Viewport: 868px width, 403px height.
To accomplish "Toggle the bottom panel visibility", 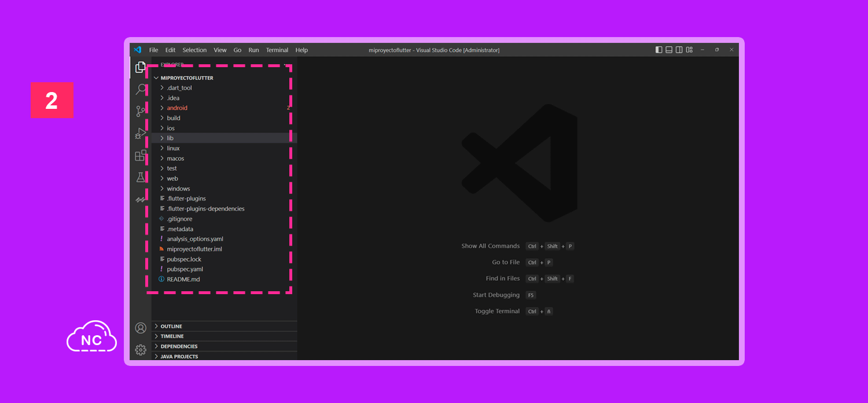I will tap(669, 50).
